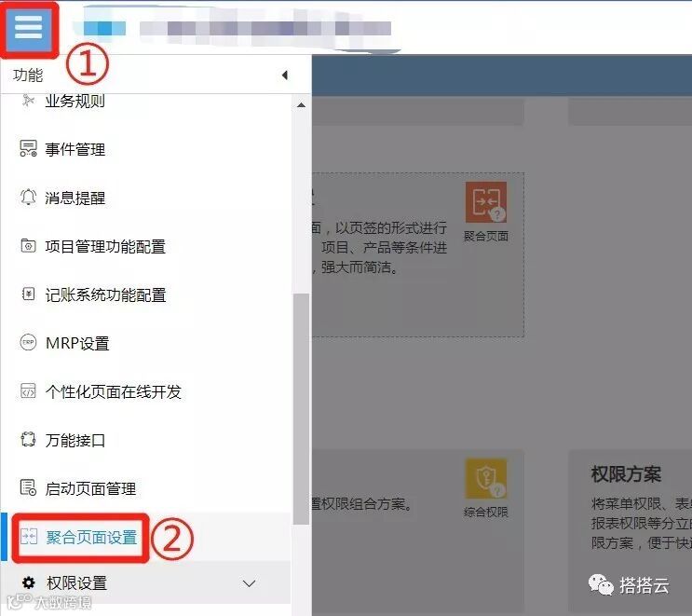Screen dimensions: 692x616
Task: Click the sidebar scrollbar thumb
Action: 302,408
